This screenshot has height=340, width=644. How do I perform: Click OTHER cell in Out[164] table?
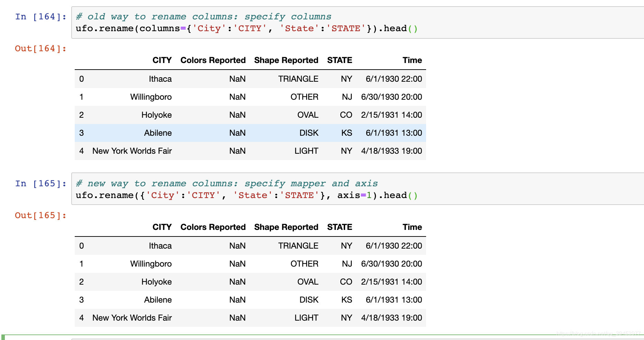click(x=304, y=97)
